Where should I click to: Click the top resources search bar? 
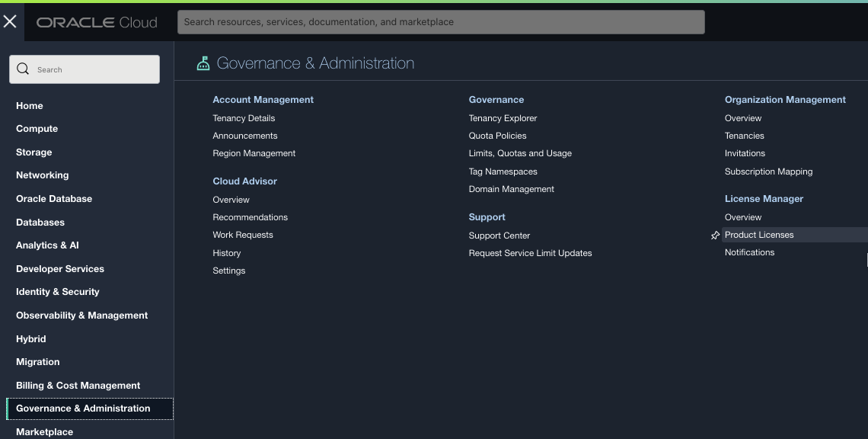[x=440, y=22]
